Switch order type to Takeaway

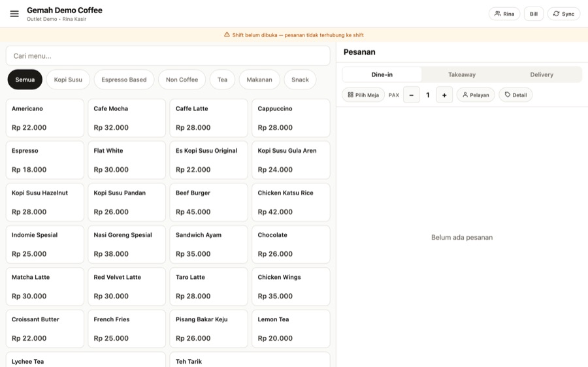[462, 74]
